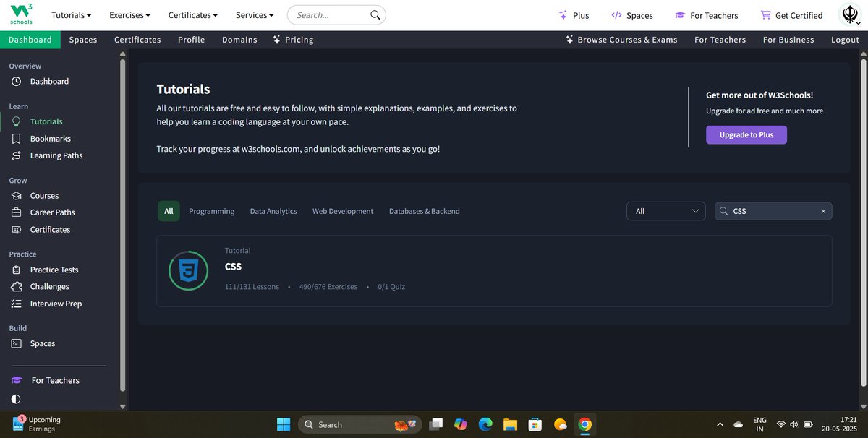Image resolution: width=868 pixels, height=438 pixels.
Task: Click the ENG IN language indicator
Action: click(759, 424)
